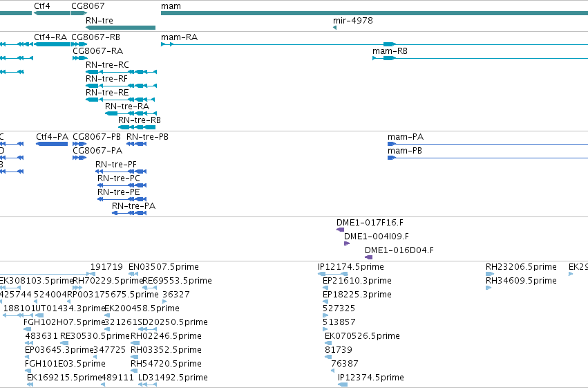
Task: Select the RN-tre gene bar
Action: coord(120,28)
